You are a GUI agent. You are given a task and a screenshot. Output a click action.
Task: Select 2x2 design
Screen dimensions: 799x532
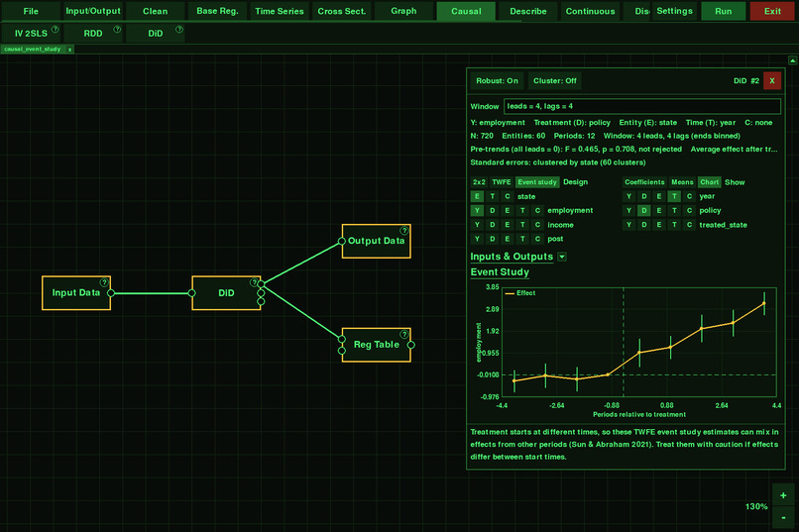(x=479, y=182)
